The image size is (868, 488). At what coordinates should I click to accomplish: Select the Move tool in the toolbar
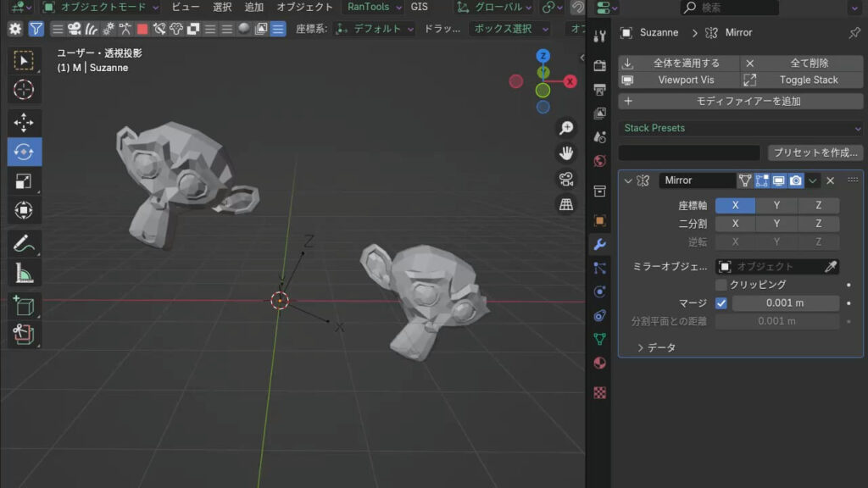(24, 123)
